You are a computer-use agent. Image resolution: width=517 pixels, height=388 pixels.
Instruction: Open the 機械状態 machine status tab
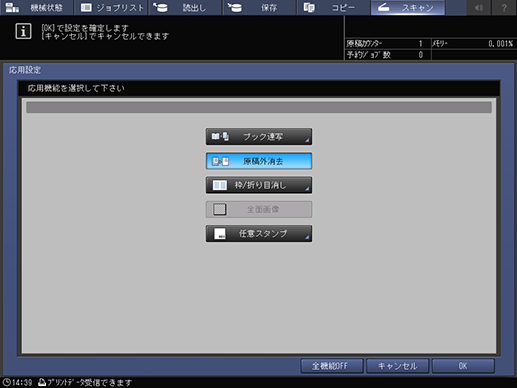pyautogui.click(x=36, y=7)
